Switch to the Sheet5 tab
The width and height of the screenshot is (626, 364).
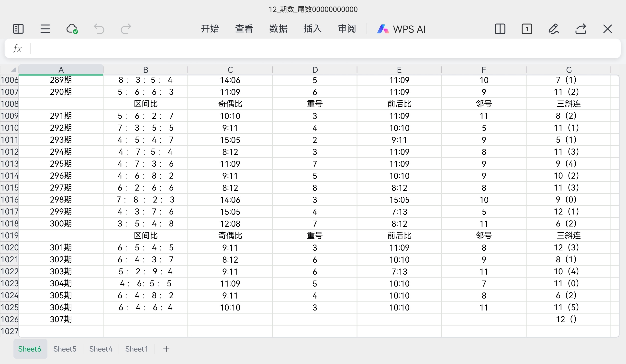point(65,349)
